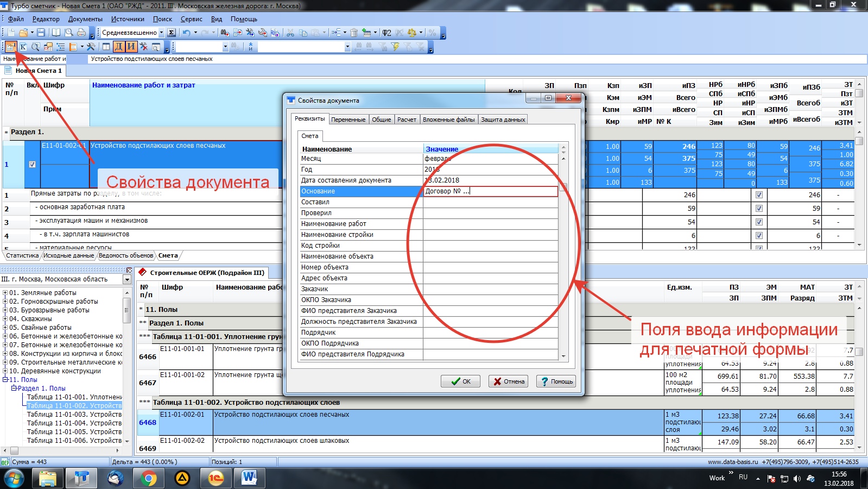Click the bold И toggle icon
The image size is (868, 489).
coord(131,47)
